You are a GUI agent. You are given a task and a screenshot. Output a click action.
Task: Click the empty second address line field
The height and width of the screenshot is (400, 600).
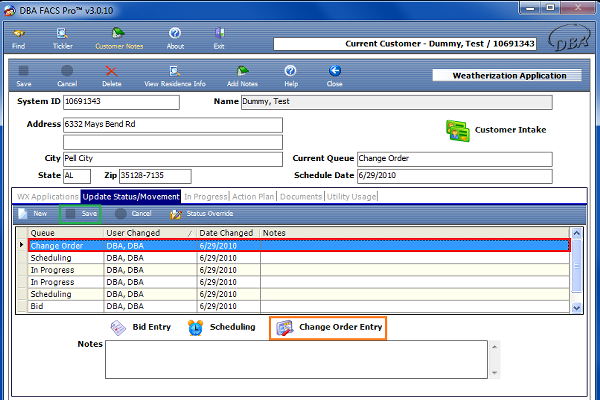[173, 142]
